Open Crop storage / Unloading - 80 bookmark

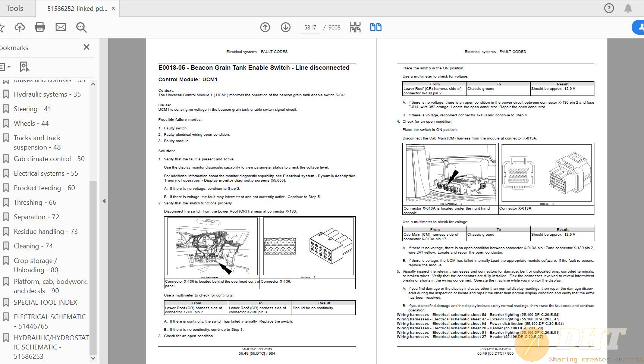pos(36,265)
